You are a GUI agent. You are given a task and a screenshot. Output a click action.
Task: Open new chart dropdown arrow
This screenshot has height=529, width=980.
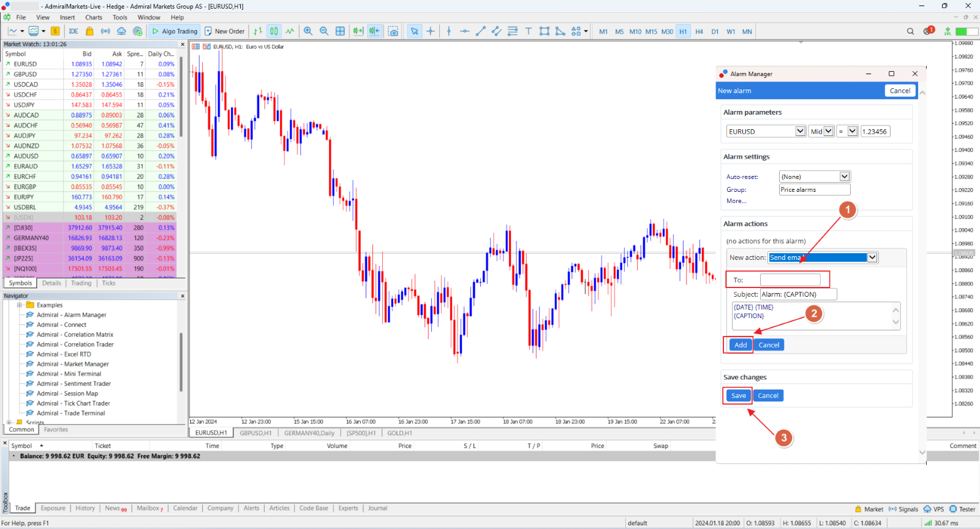(x=22, y=31)
